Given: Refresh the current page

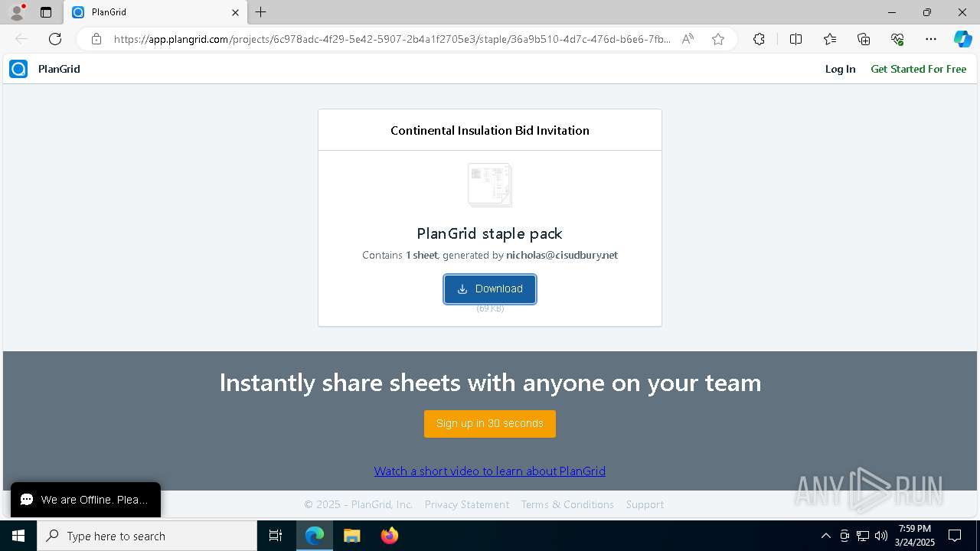Looking at the screenshot, I should (x=55, y=39).
